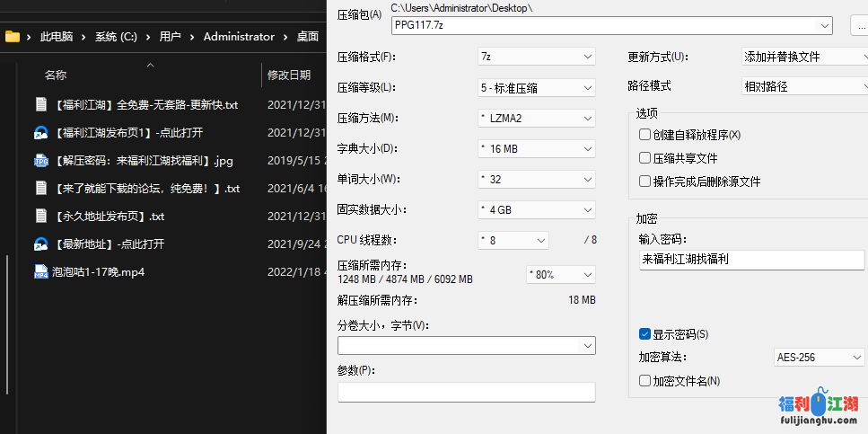This screenshot has height=434, width=868.
Task: Open the 加密算法 AES-256 dropdown
Action: 818,358
